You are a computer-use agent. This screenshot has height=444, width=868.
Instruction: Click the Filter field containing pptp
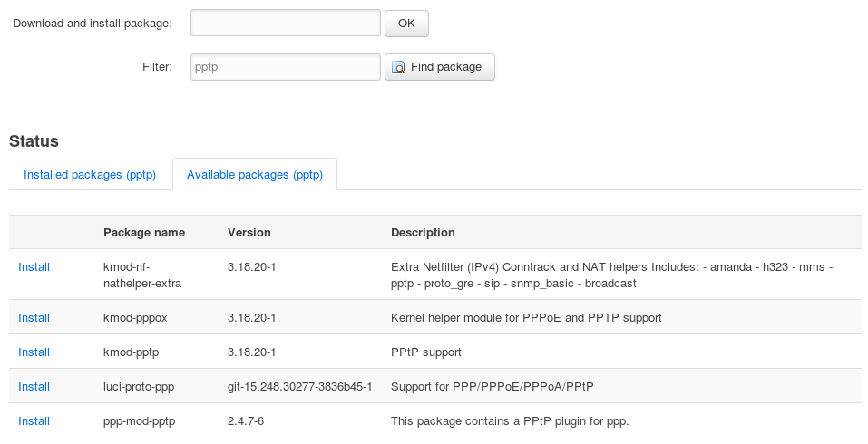286,67
